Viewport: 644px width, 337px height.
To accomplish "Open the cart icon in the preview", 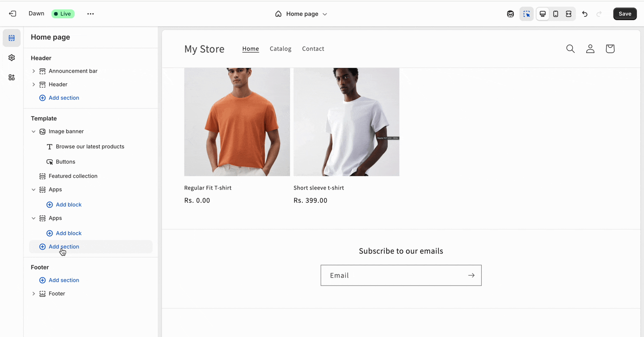I will click(x=610, y=49).
